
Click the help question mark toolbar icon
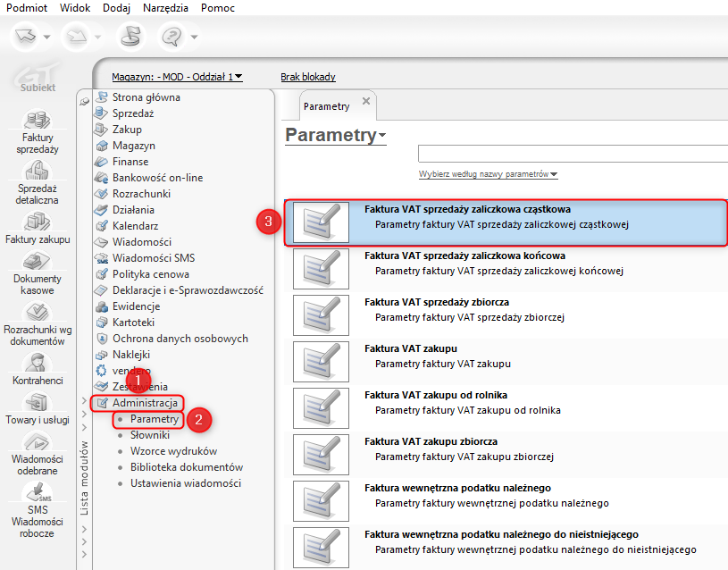point(172,36)
